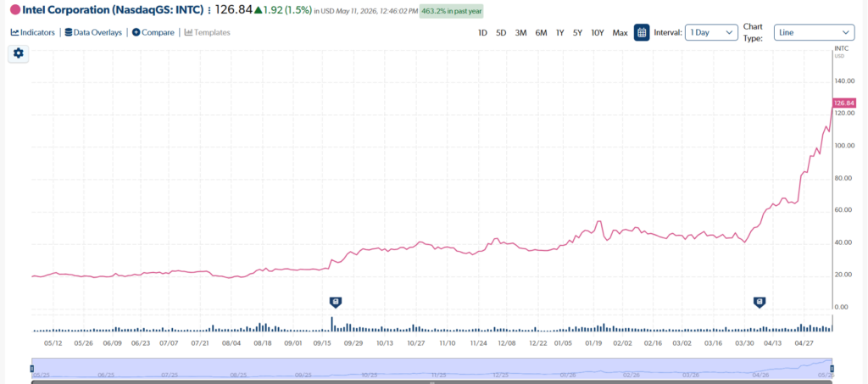Select the Max time range
This screenshot has width=868, height=384.
pos(620,33)
